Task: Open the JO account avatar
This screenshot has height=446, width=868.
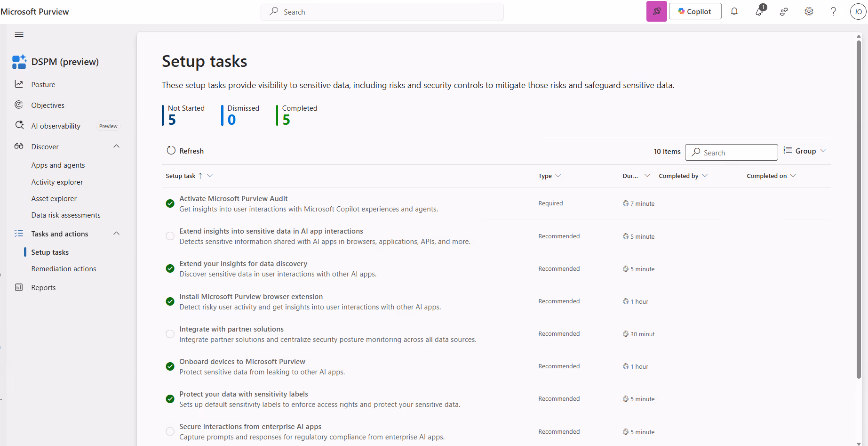Action: (x=858, y=11)
